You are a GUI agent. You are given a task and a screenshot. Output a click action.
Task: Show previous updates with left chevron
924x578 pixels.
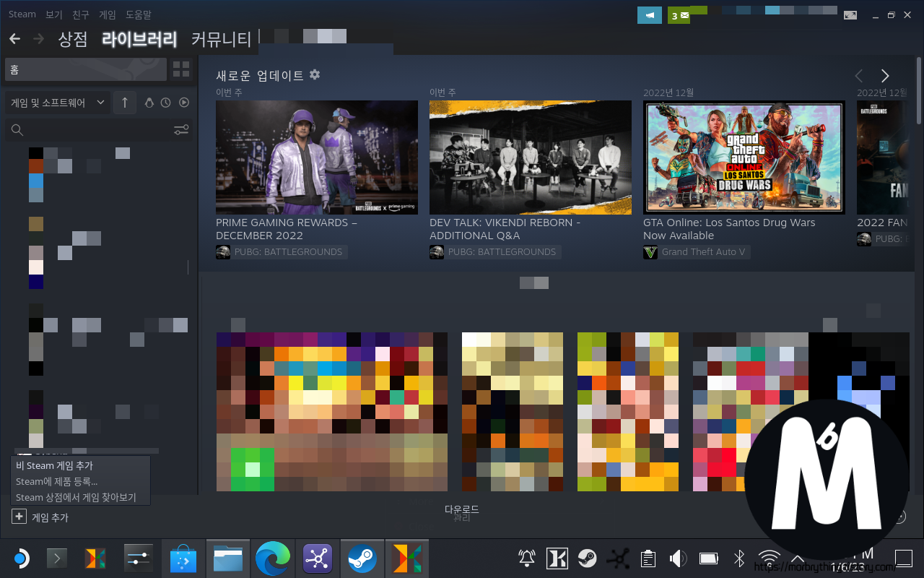click(x=859, y=76)
